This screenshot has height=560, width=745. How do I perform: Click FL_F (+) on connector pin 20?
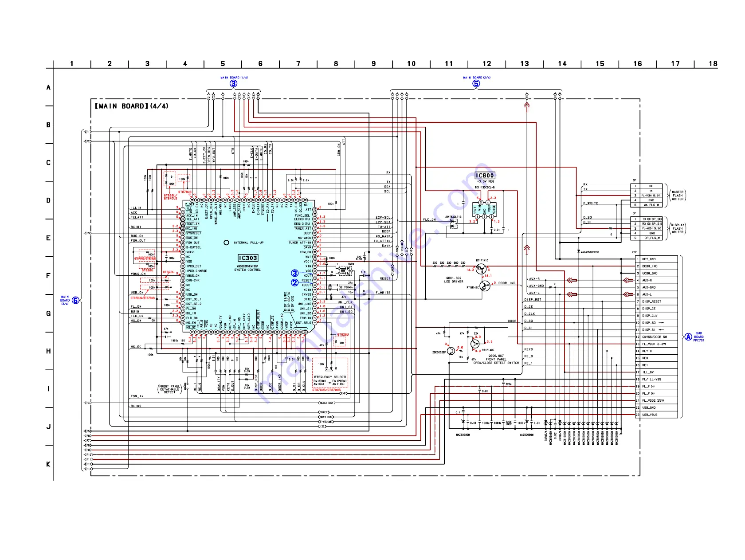click(648, 394)
